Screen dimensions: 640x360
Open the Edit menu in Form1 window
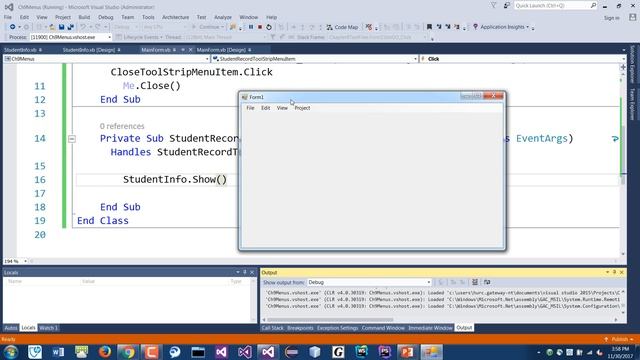(266, 108)
